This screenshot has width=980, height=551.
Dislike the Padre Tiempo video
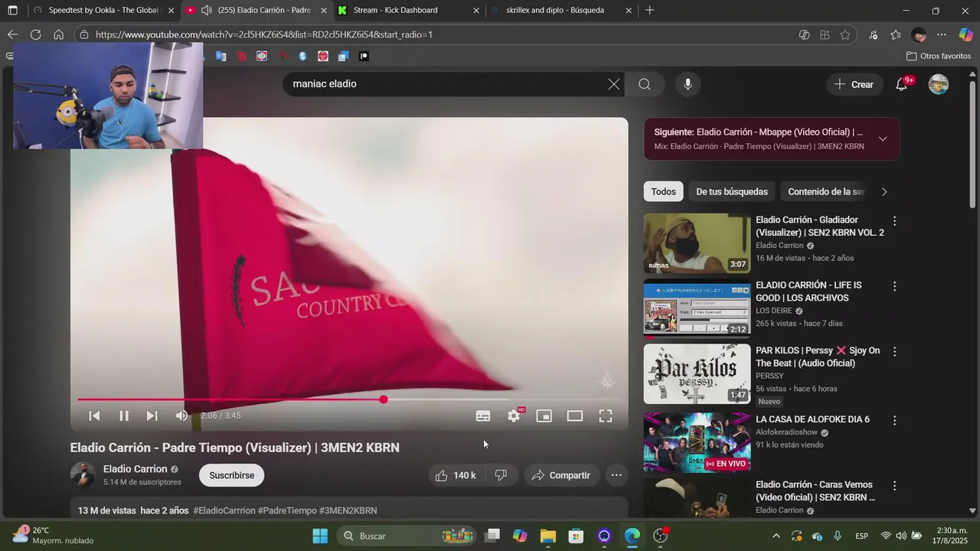[x=501, y=475]
